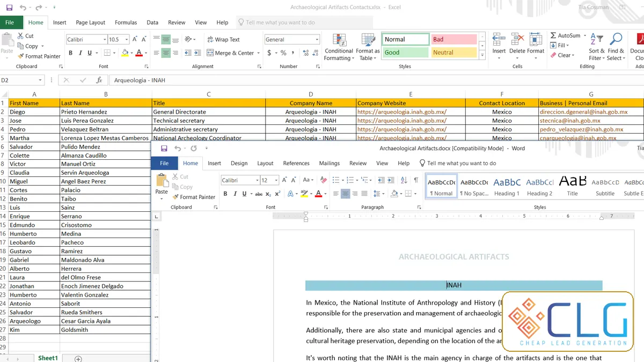Use Word Format Painter
Image resolution: width=644 pixels, height=362 pixels.
194,197
